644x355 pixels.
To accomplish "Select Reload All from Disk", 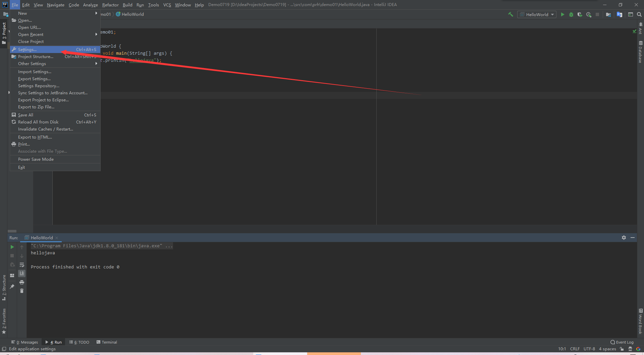I will pyautogui.click(x=55, y=122).
